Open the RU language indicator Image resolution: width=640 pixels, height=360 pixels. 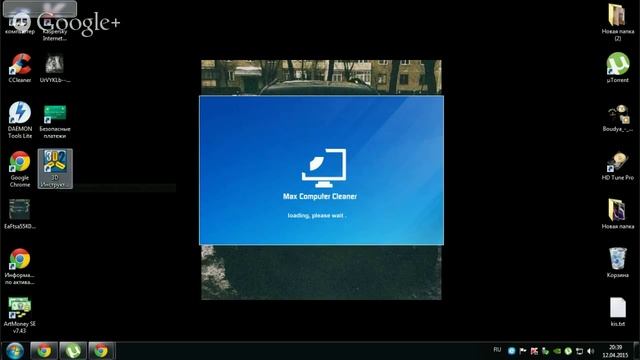497,350
